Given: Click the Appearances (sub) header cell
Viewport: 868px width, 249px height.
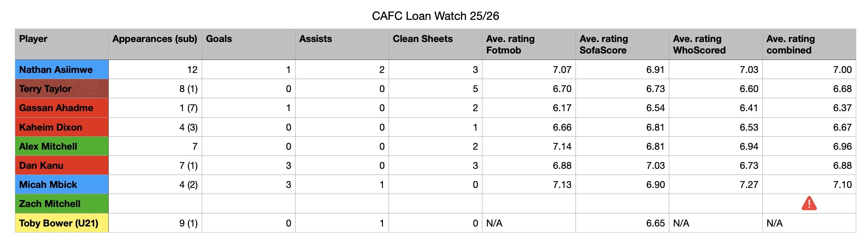Looking at the screenshot, I should point(155,44).
